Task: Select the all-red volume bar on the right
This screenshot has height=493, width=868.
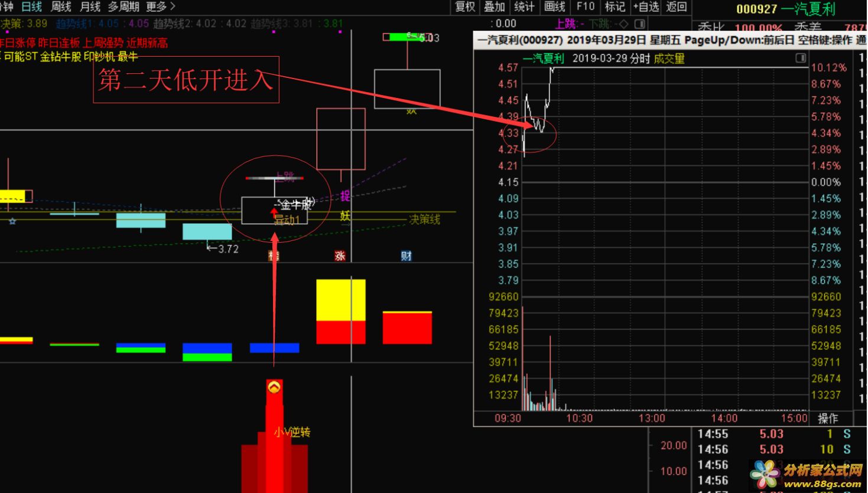Action: pyautogui.click(x=407, y=327)
